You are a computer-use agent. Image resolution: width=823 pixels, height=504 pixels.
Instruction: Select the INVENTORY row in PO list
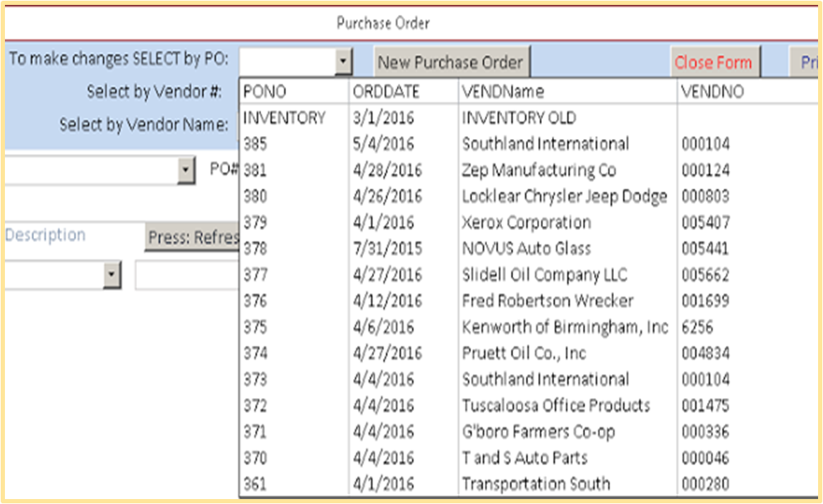(528, 118)
